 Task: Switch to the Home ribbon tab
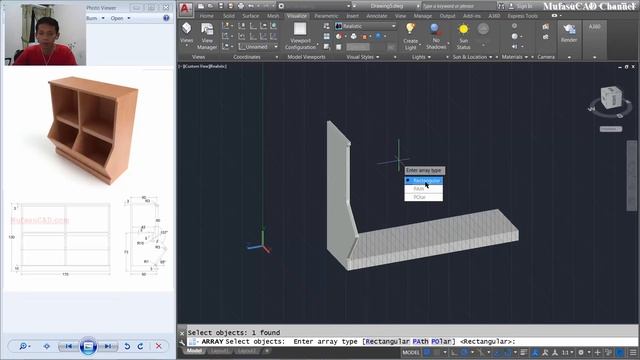(207, 16)
